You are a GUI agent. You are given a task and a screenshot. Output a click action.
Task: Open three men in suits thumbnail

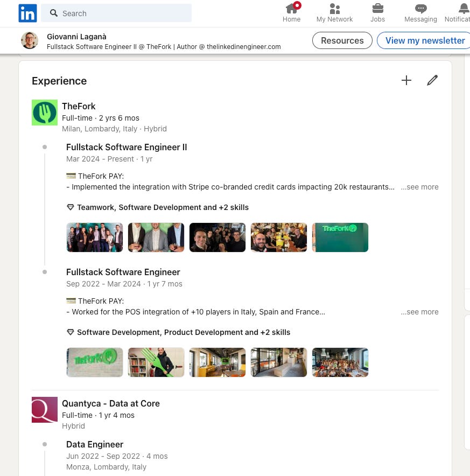156,237
